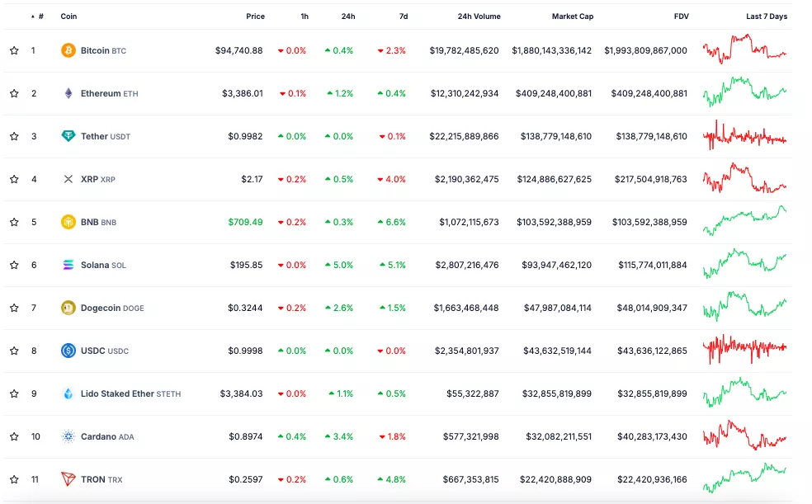Click the TRON red logo icon
This screenshot has width=812, height=504.
[68, 479]
